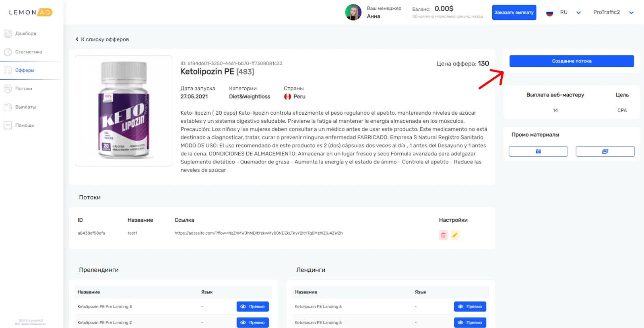Open the image gallery promo materials button

click(605, 151)
